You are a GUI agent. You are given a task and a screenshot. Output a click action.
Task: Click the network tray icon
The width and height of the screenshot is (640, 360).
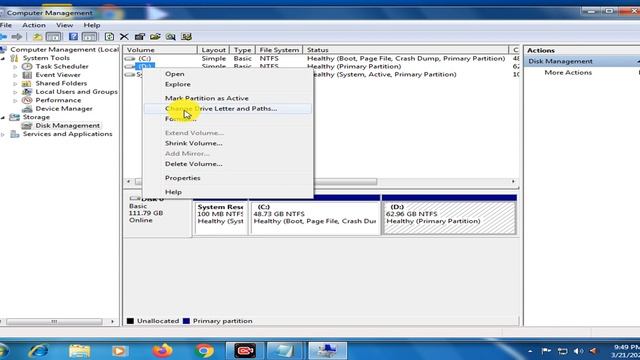point(562,351)
